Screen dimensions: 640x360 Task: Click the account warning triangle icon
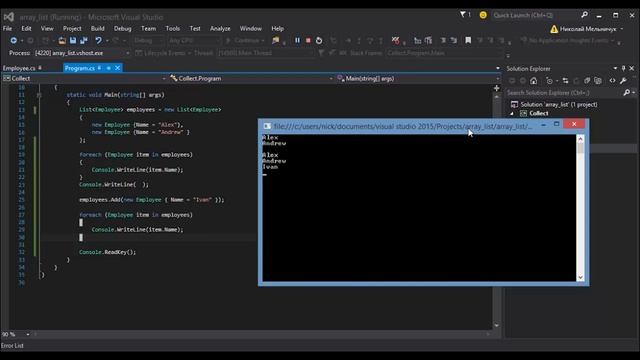[x=554, y=29]
